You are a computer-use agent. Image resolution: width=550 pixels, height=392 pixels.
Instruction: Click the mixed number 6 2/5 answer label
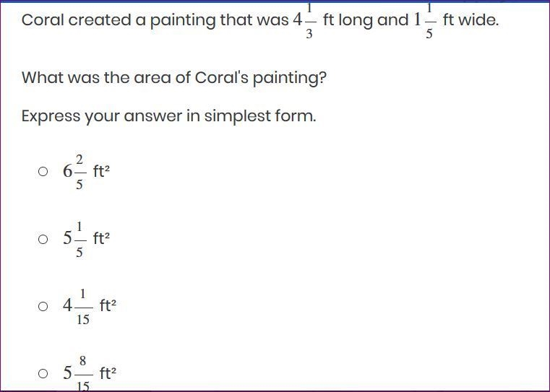pyautogui.click(x=74, y=172)
